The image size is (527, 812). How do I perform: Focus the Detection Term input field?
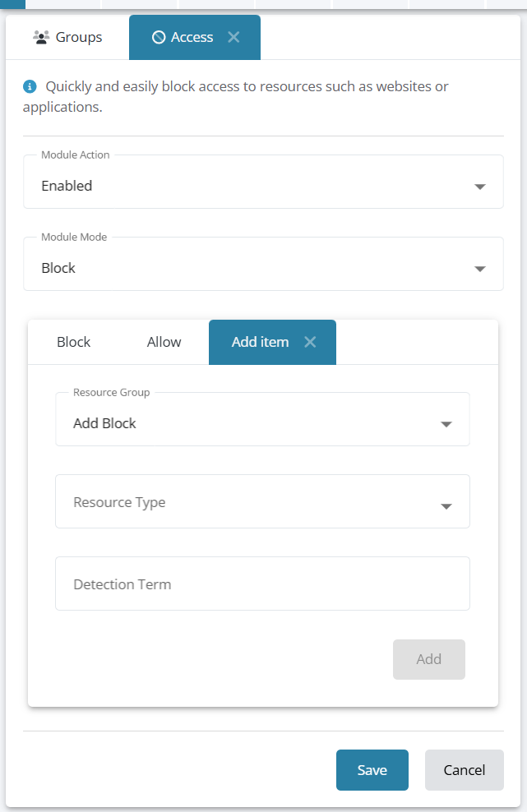[262, 584]
